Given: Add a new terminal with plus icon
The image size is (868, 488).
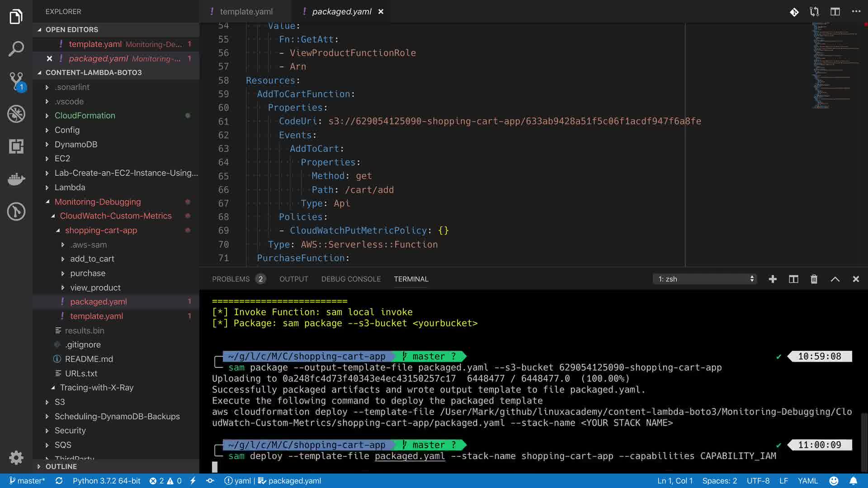Looking at the screenshot, I should click(773, 279).
